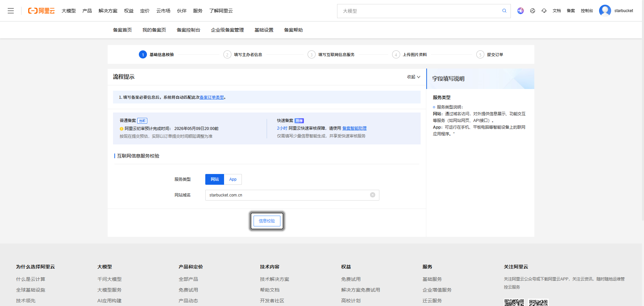Image resolution: width=644 pixels, height=306 pixels.
Task: Open footer link 千问大模型
Action: [109, 279]
